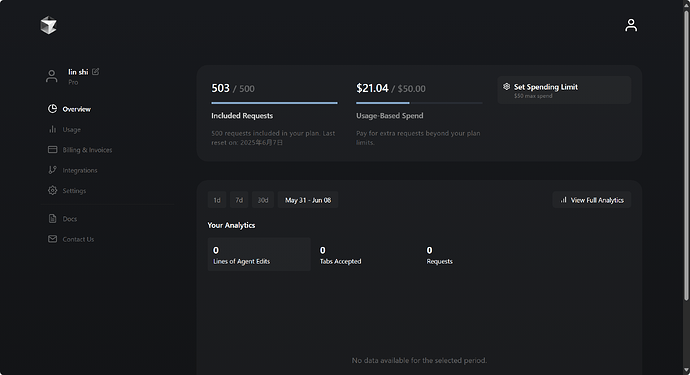Click the Usage bar chart icon
The height and width of the screenshot is (375, 690).
point(52,129)
